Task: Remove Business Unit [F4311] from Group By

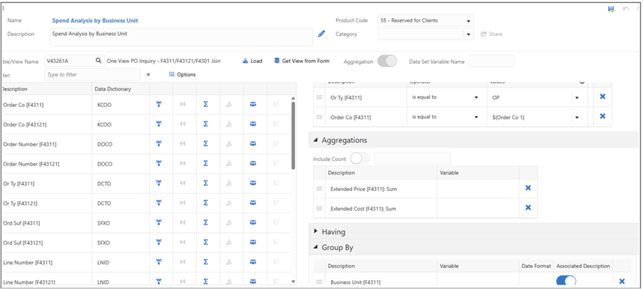Action: 622,282
